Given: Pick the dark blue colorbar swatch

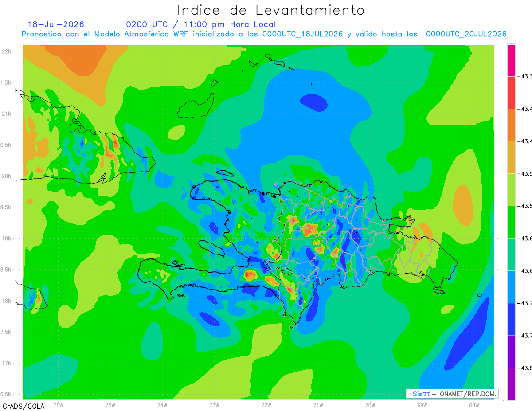Looking at the screenshot, I should pyautogui.click(x=511, y=319).
